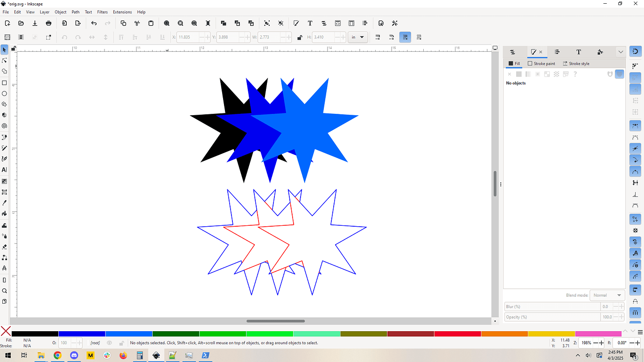Switch to the Stroke paint tab
Image resolution: width=644 pixels, height=362 pixels.
pyautogui.click(x=541, y=63)
